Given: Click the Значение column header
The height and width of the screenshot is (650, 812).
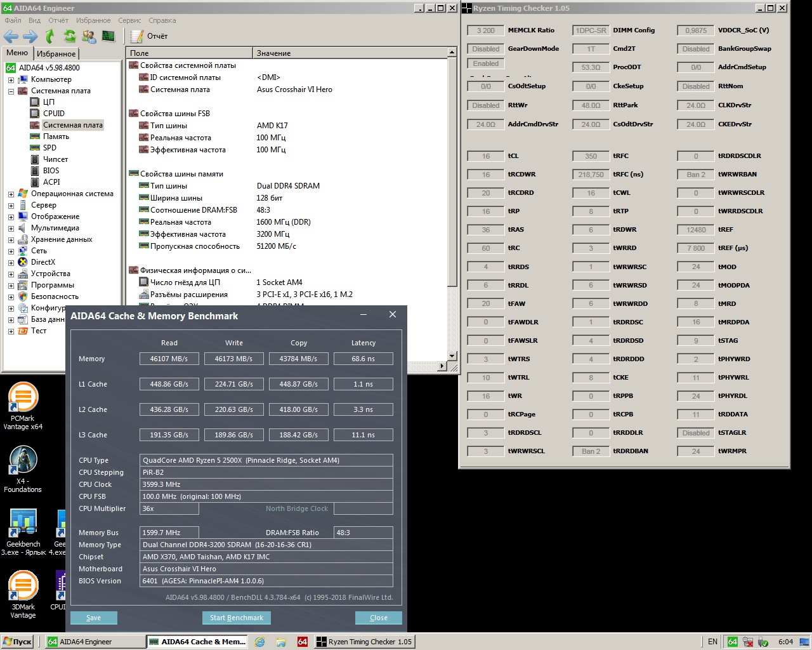Looking at the screenshot, I should click(x=350, y=53).
